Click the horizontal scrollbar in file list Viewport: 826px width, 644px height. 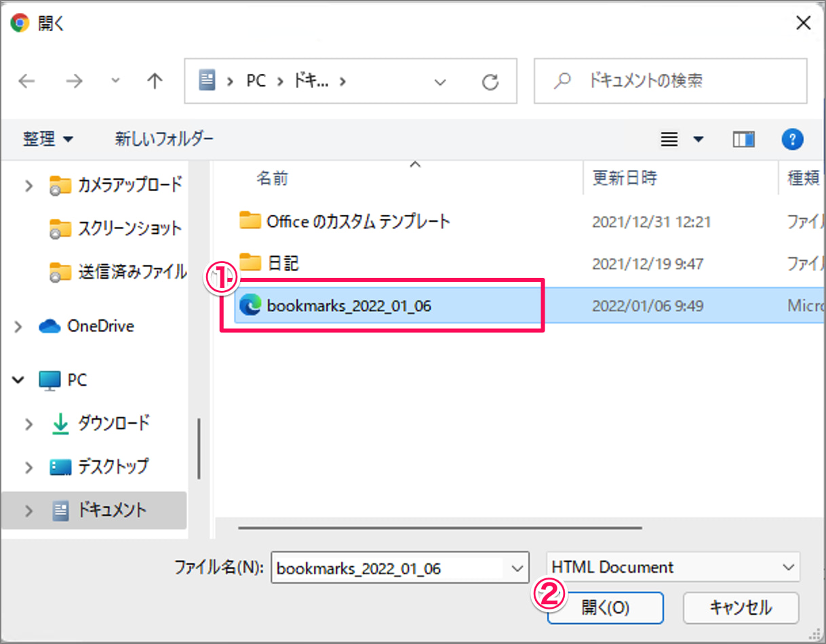(439, 527)
